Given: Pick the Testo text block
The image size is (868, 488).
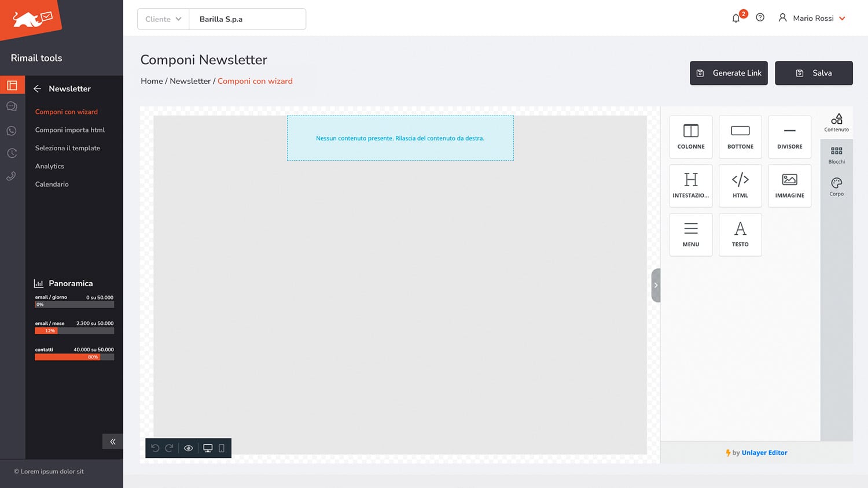Looking at the screenshot, I should click(x=740, y=235).
